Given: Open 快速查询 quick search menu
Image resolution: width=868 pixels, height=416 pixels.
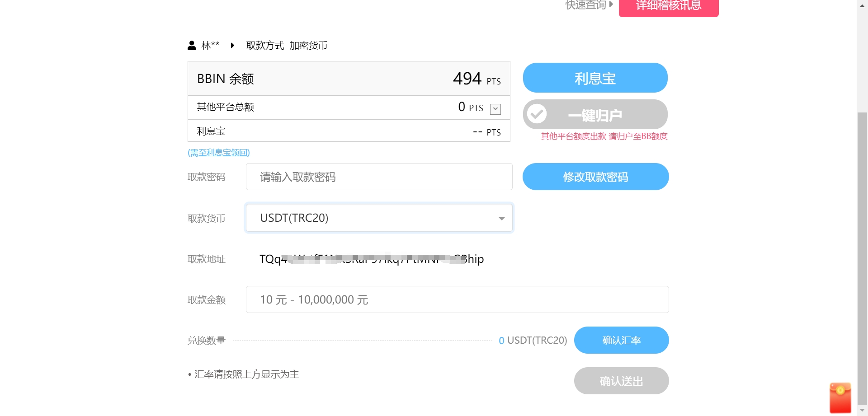Looking at the screenshot, I should [x=589, y=5].
